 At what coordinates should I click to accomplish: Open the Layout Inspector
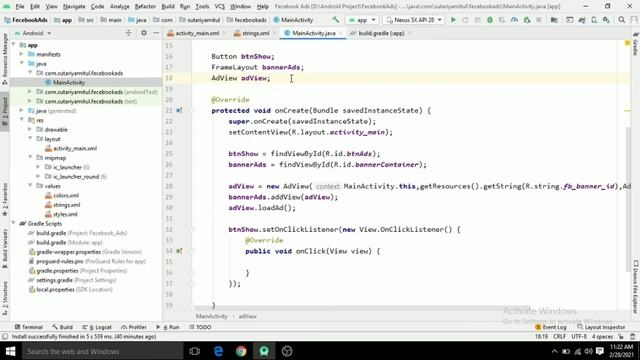click(x=601, y=327)
